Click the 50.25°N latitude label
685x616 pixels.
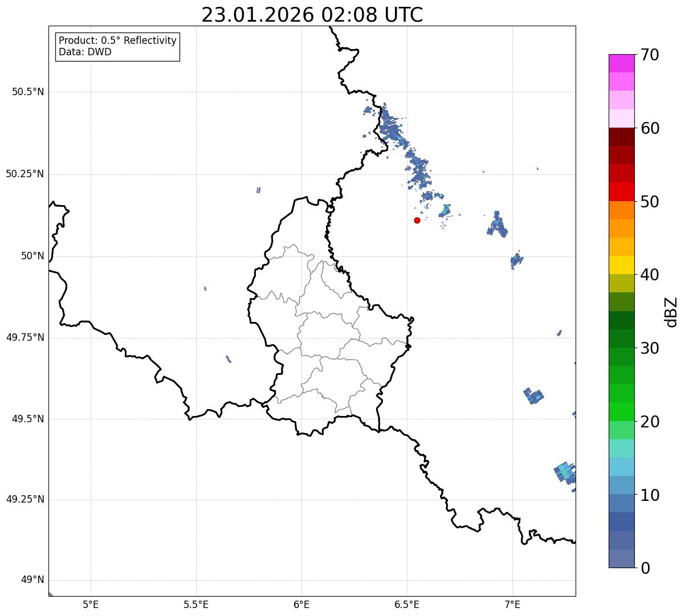tap(25, 174)
